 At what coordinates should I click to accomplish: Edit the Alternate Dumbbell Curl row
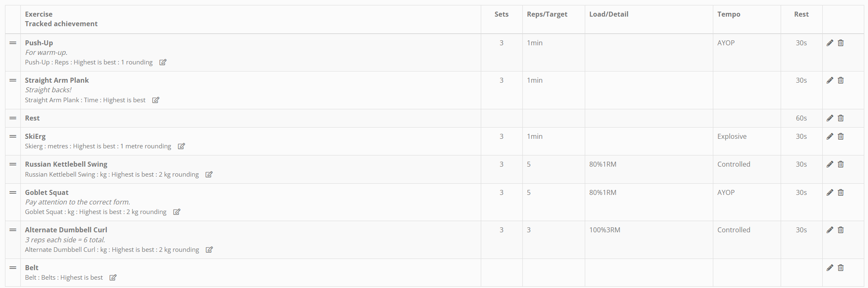830,230
